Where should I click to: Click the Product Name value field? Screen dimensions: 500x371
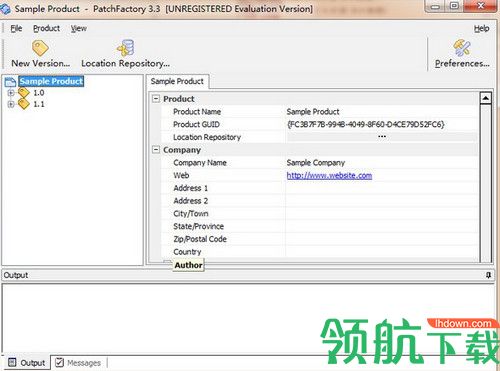pos(382,112)
